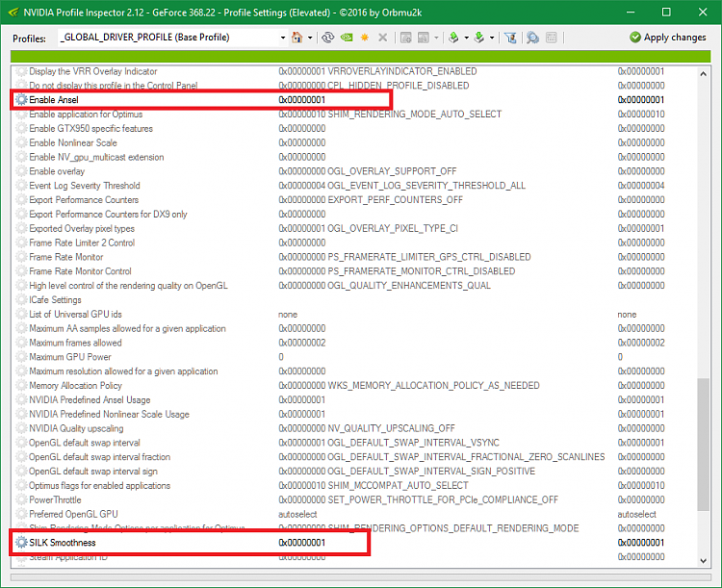Viewport: 722px width, 588px height.
Task: Click gear icon beside ICafe Settings
Action: pyautogui.click(x=21, y=299)
